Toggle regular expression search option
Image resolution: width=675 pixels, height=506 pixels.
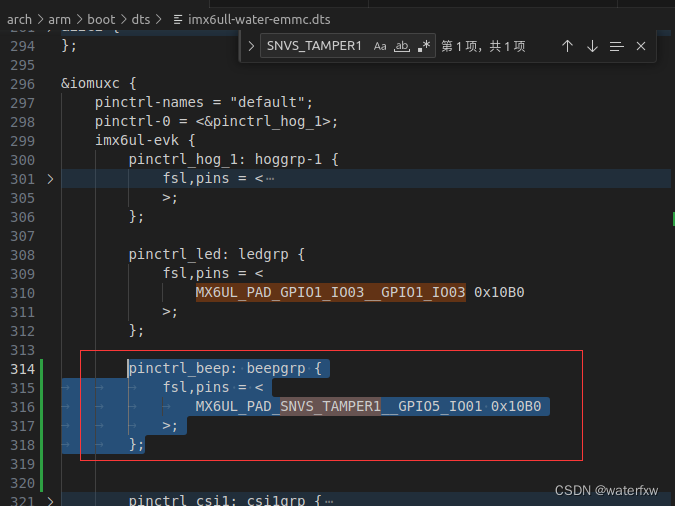[424, 46]
